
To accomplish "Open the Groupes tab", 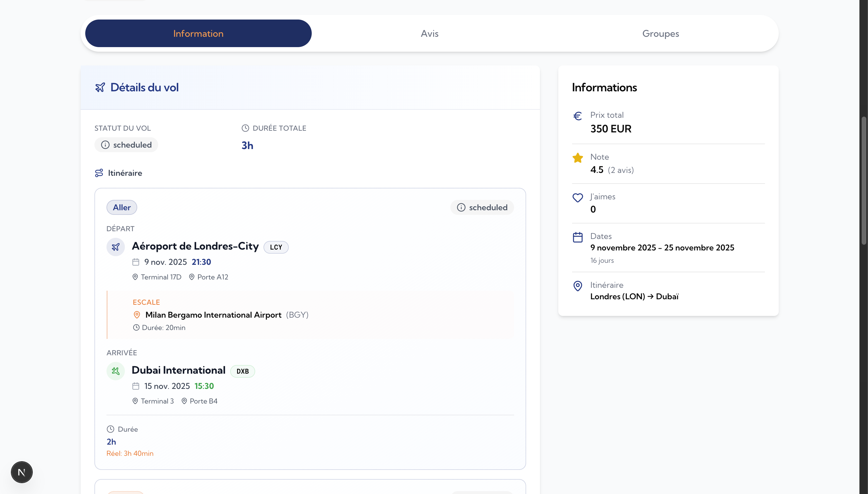I will coord(660,33).
